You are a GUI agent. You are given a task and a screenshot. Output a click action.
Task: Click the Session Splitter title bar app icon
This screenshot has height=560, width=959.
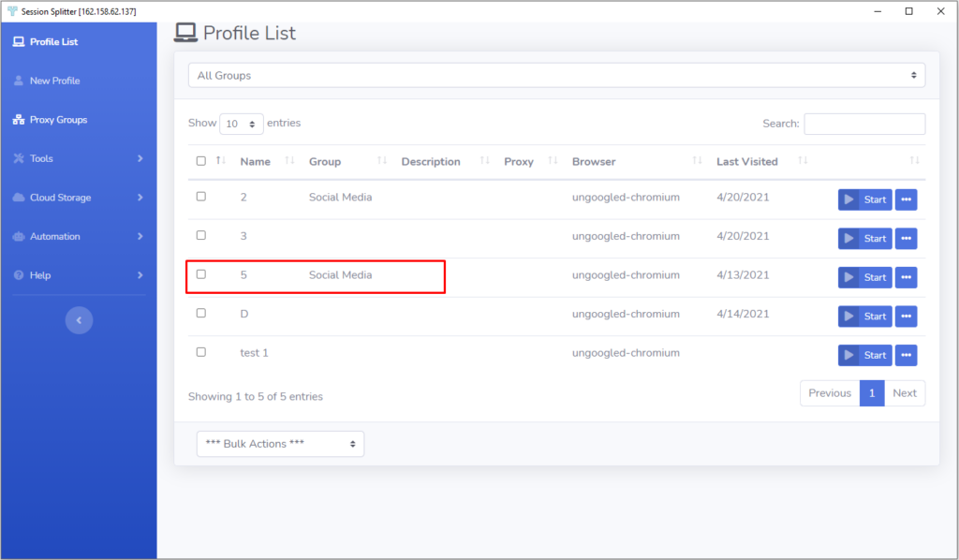click(x=12, y=11)
